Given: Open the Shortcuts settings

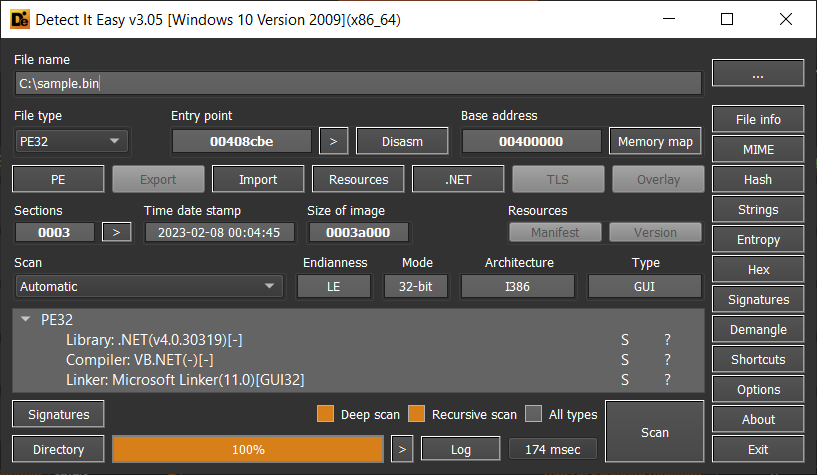Looking at the screenshot, I should coord(758,359).
